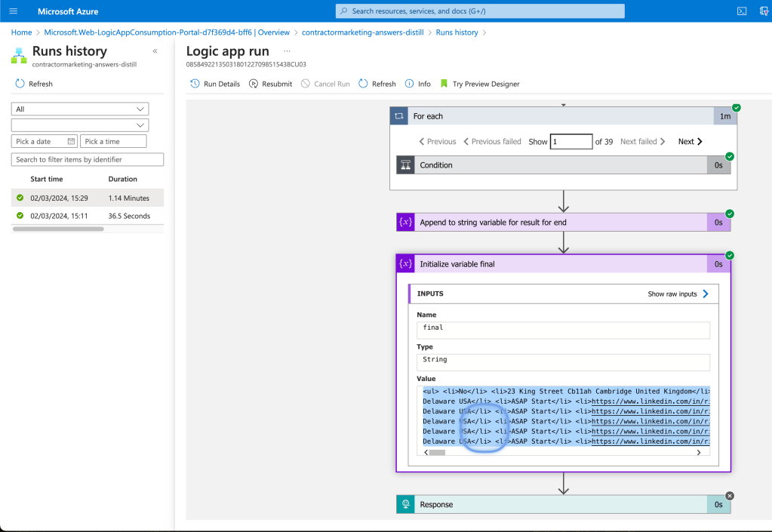Screen dimensions: 772x532
Task: Refresh the Logic app run view
Action: point(377,84)
